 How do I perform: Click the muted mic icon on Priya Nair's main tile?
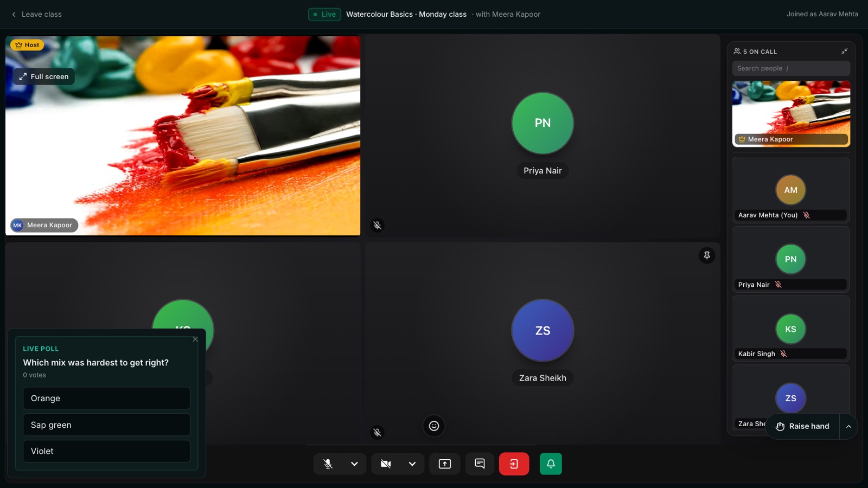[x=378, y=225]
